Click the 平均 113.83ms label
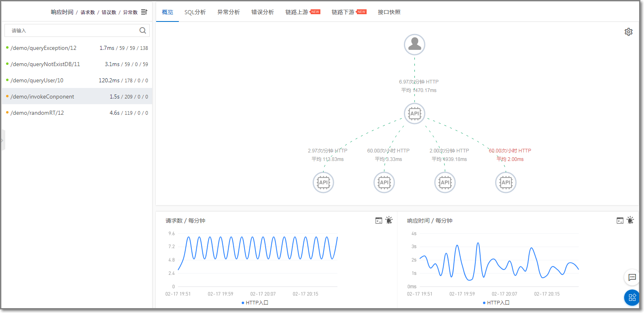The height and width of the screenshot is (313, 644). tap(328, 159)
